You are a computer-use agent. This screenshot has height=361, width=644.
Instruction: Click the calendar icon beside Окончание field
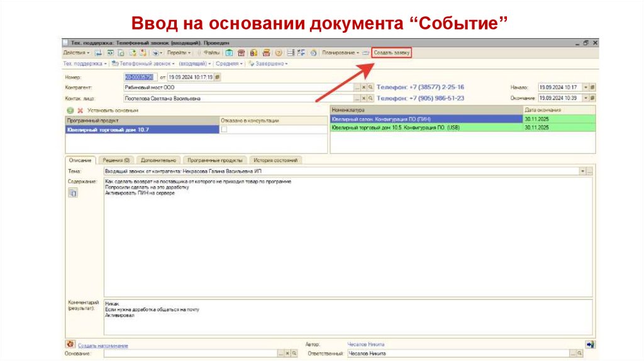592,98
